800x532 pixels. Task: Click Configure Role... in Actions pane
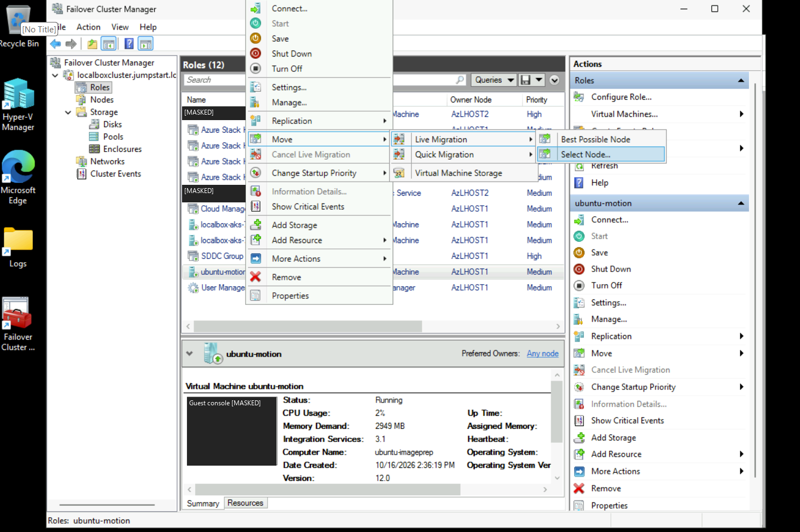point(621,97)
